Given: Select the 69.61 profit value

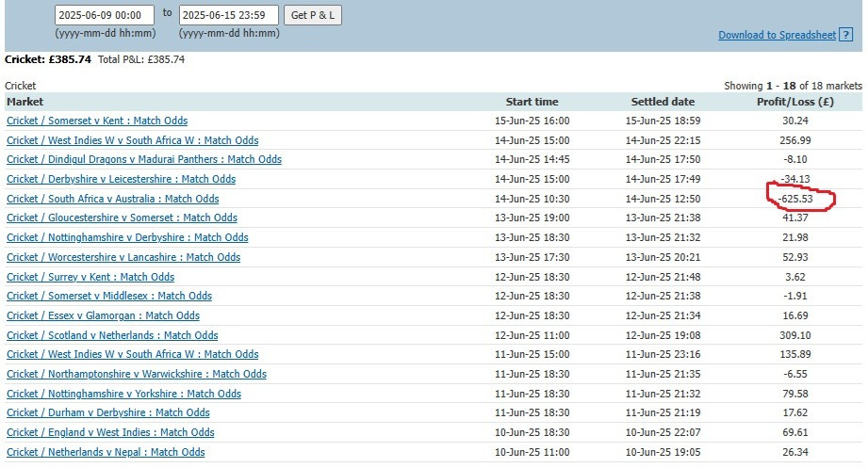Looking at the screenshot, I should pos(795,432).
